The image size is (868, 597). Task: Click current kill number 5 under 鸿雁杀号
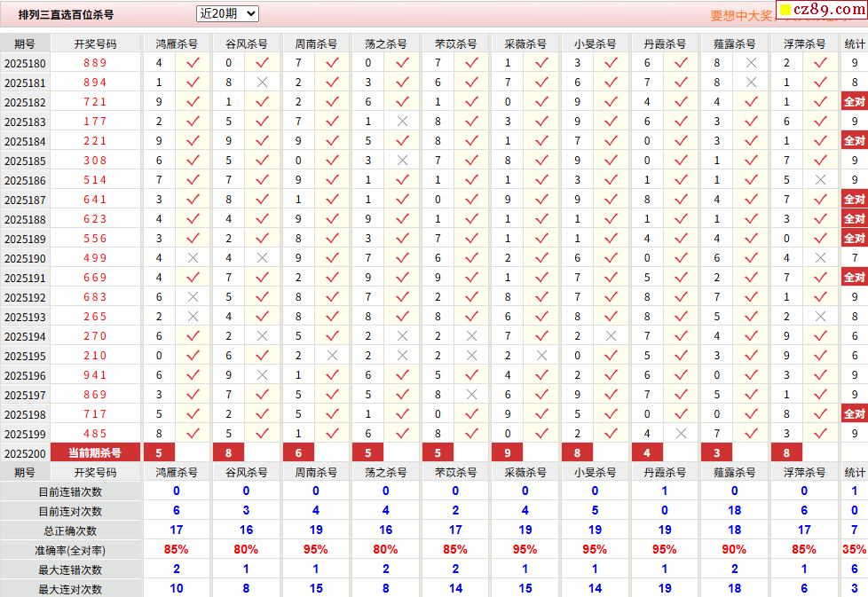[x=159, y=452]
